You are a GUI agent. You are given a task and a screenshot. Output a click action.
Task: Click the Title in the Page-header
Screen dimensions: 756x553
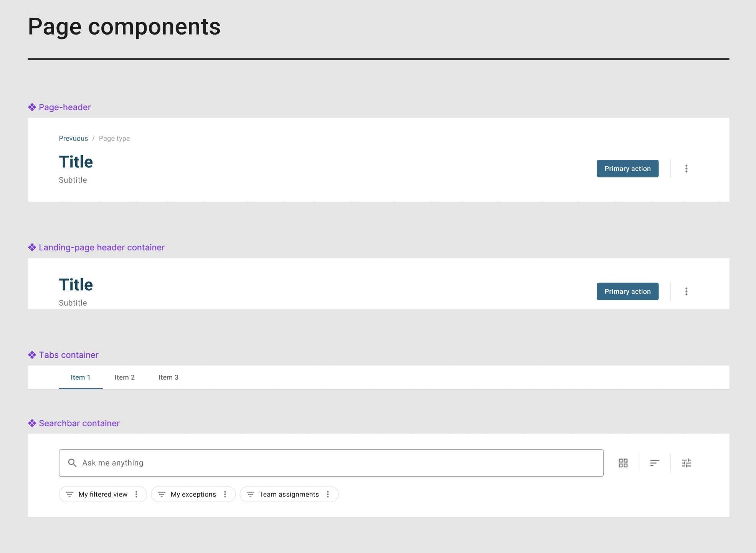[76, 162]
